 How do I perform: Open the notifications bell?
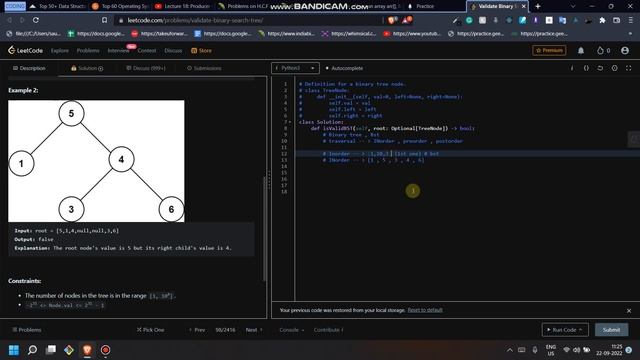pyautogui.click(x=581, y=50)
